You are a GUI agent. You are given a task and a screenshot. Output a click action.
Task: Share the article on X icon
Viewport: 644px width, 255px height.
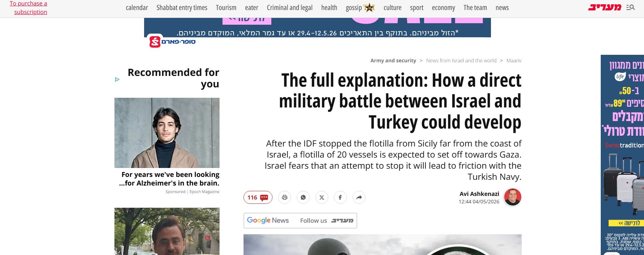[322, 197]
